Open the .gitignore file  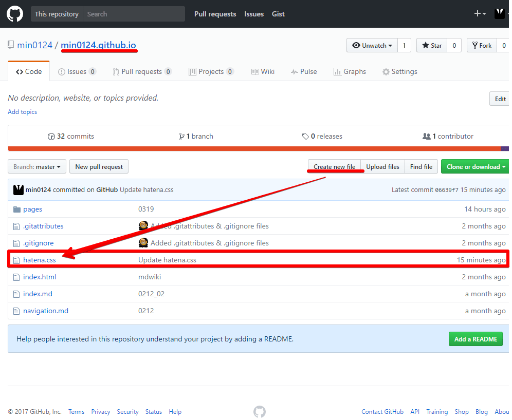[x=39, y=243]
